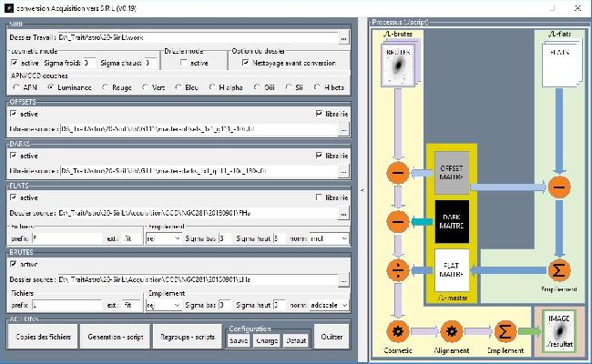Toggle OFFSETS librairie checkbox
This screenshot has width=592, height=364.
[319, 114]
